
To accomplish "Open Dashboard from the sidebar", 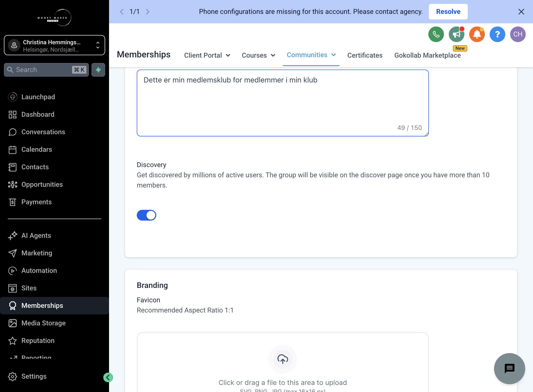I will coord(55,114).
